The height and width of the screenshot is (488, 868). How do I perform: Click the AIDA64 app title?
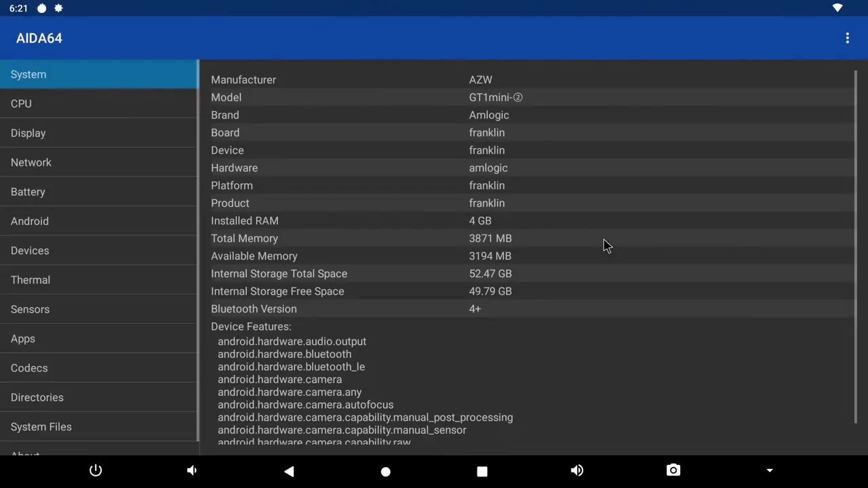click(x=39, y=39)
